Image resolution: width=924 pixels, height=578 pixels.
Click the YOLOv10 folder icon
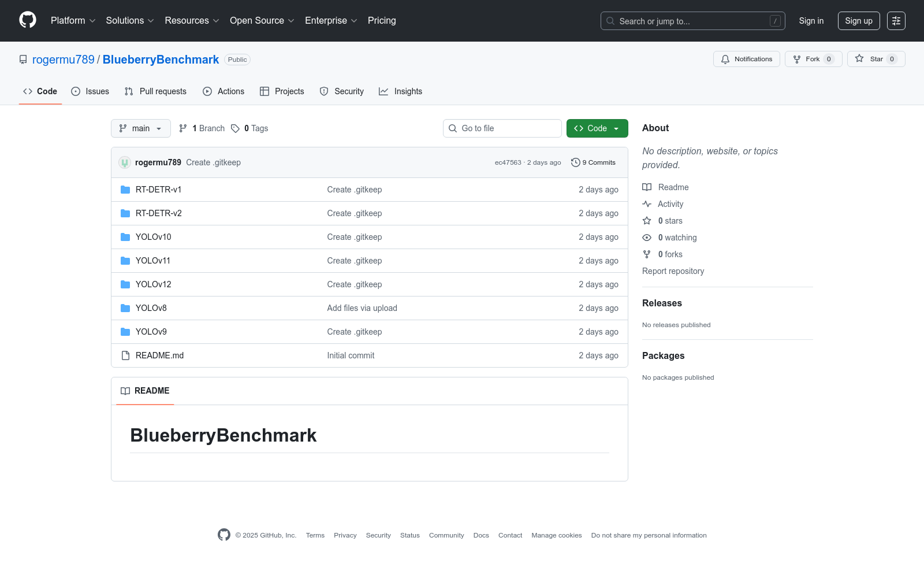pos(125,237)
